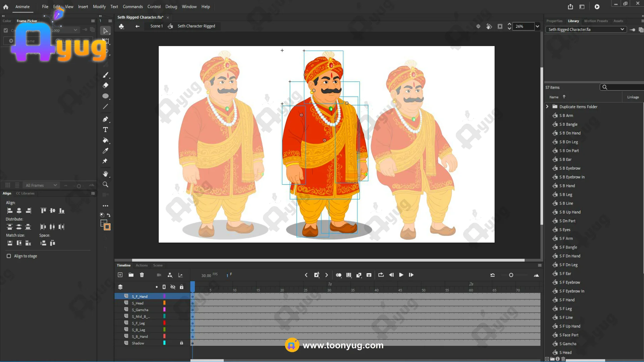
Task: Select the Brush tool
Action: pos(105,75)
